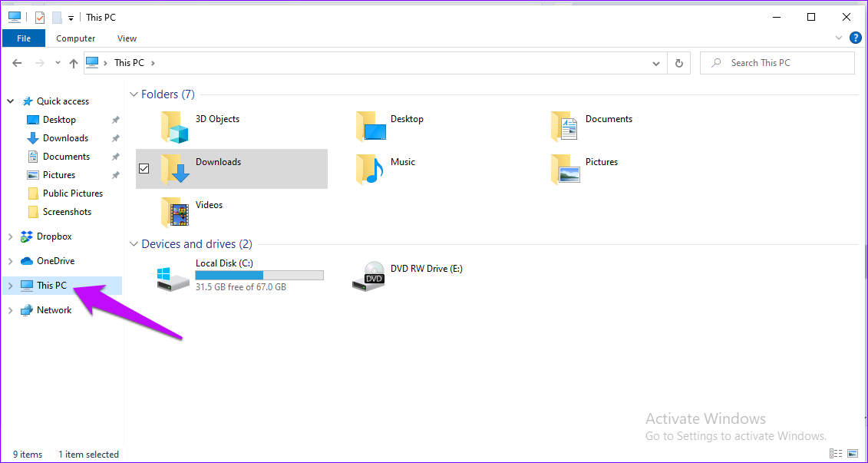Image resolution: width=868 pixels, height=463 pixels.
Task: Click the 31.5 GB free of 67.0 GB text
Action: [241, 287]
